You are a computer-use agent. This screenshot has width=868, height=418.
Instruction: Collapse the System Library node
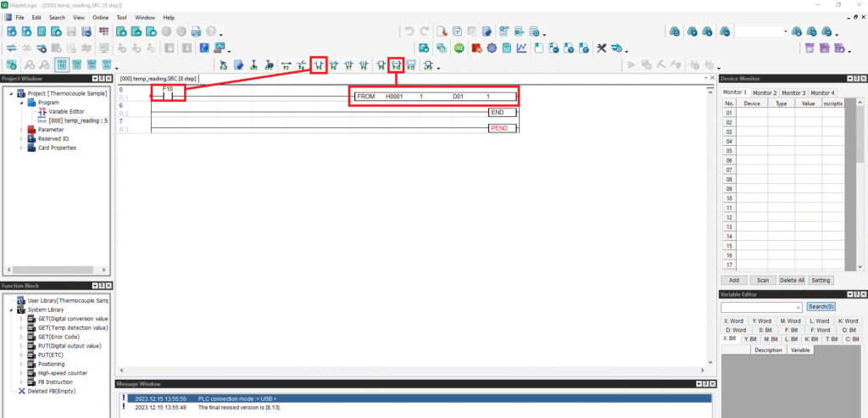tap(12, 310)
